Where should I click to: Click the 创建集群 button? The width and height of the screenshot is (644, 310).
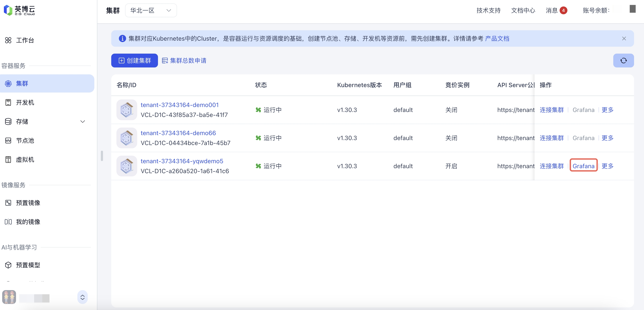[135, 61]
